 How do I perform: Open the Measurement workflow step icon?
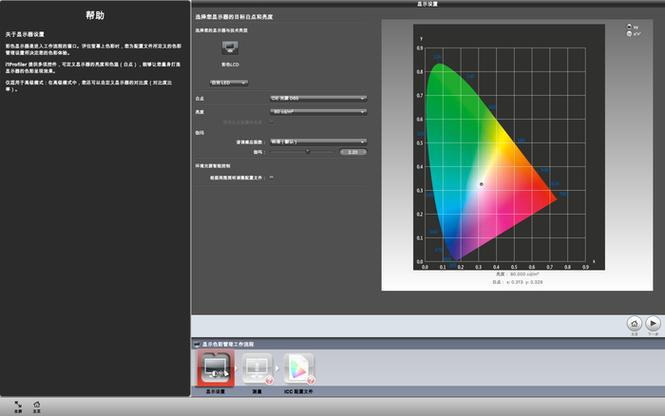[257, 368]
